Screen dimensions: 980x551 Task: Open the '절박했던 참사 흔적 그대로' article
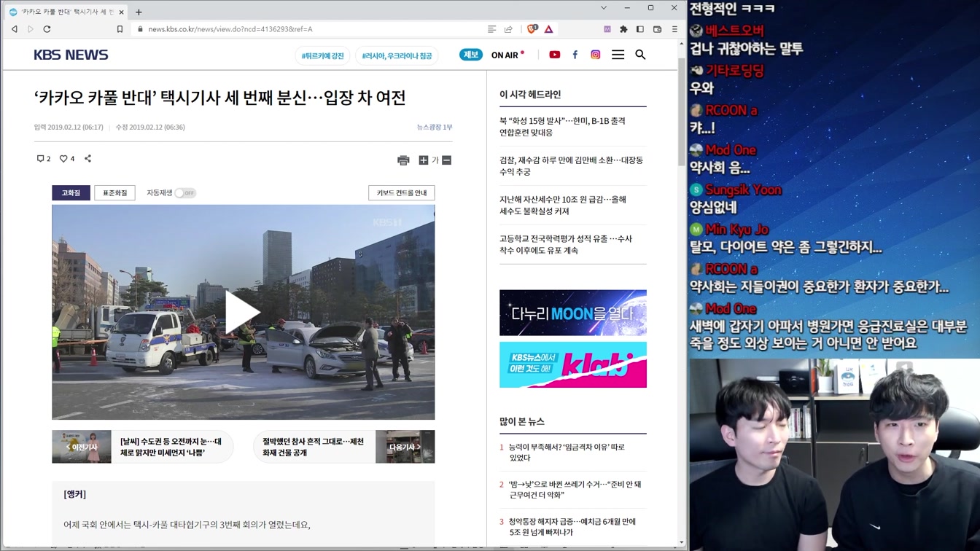(x=314, y=447)
